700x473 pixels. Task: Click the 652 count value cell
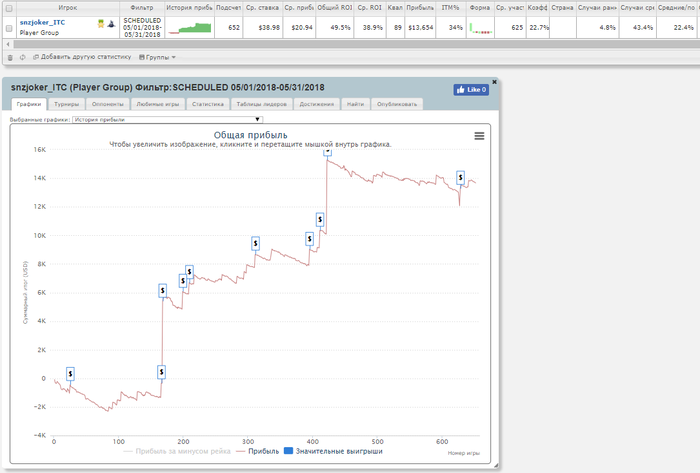tap(229, 28)
